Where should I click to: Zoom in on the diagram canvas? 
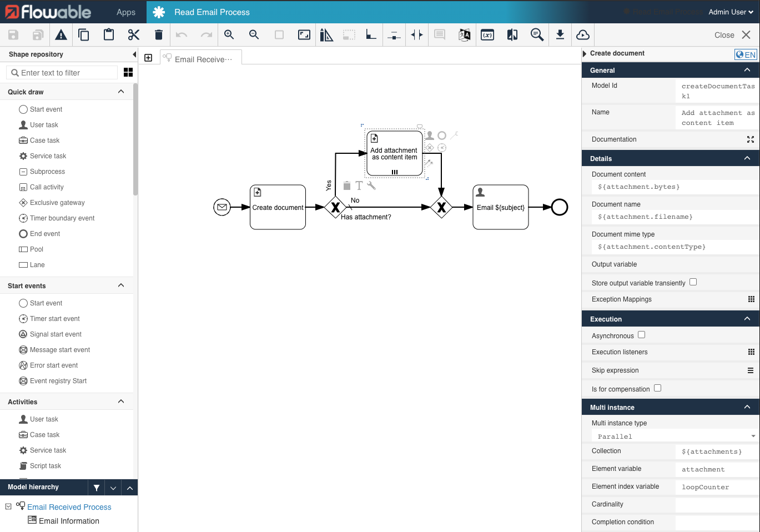click(229, 34)
